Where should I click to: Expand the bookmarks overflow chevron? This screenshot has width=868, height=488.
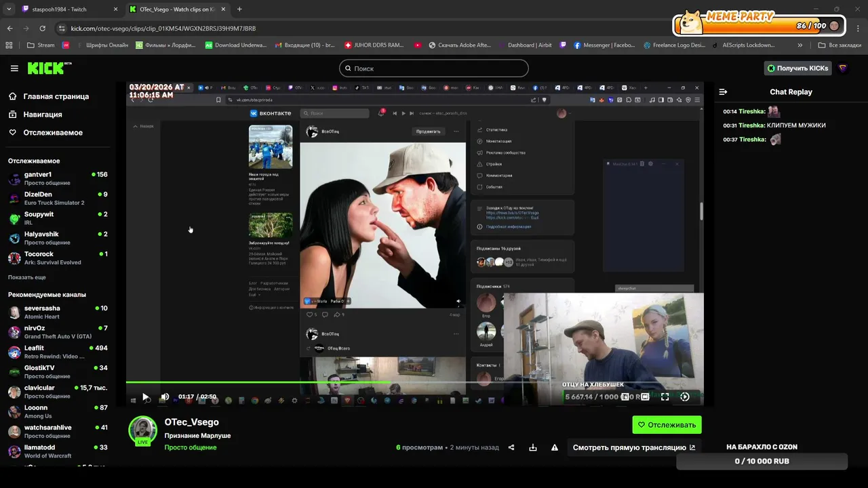coord(800,45)
